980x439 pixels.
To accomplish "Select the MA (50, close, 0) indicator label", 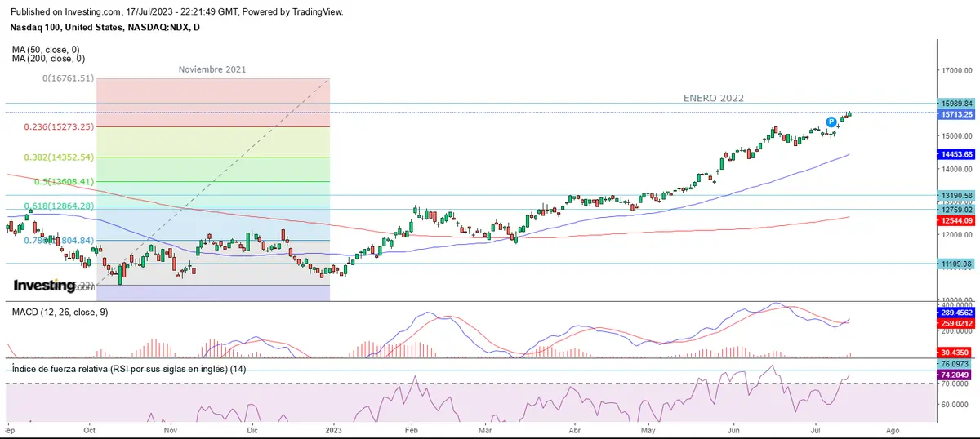I will (48, 50).
